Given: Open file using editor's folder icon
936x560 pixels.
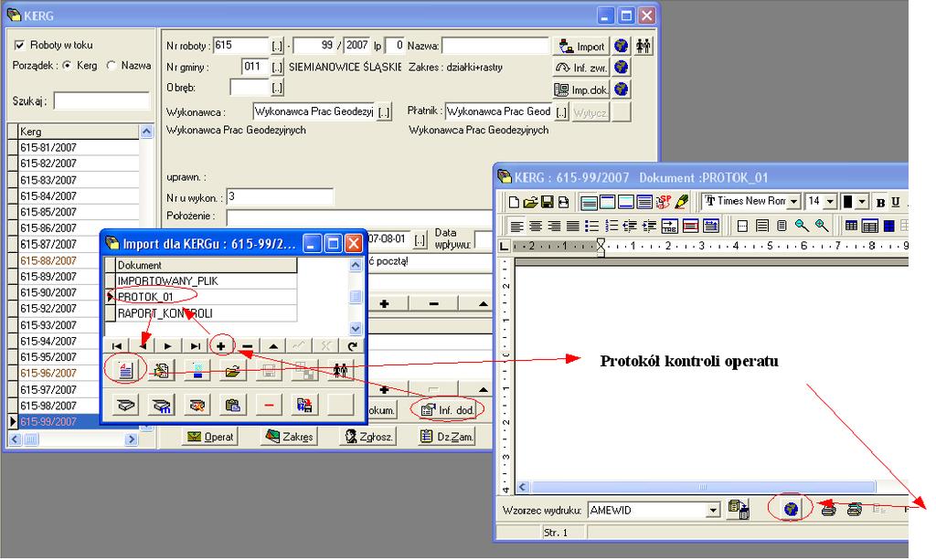Looking at the screenshot, I should coord(530,203).
